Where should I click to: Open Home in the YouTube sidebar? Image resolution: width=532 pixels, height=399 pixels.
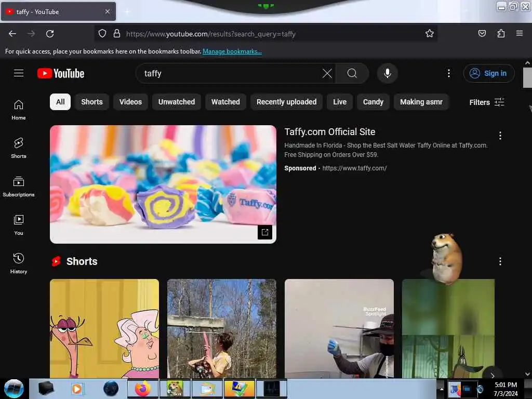[x=19, y=110]
